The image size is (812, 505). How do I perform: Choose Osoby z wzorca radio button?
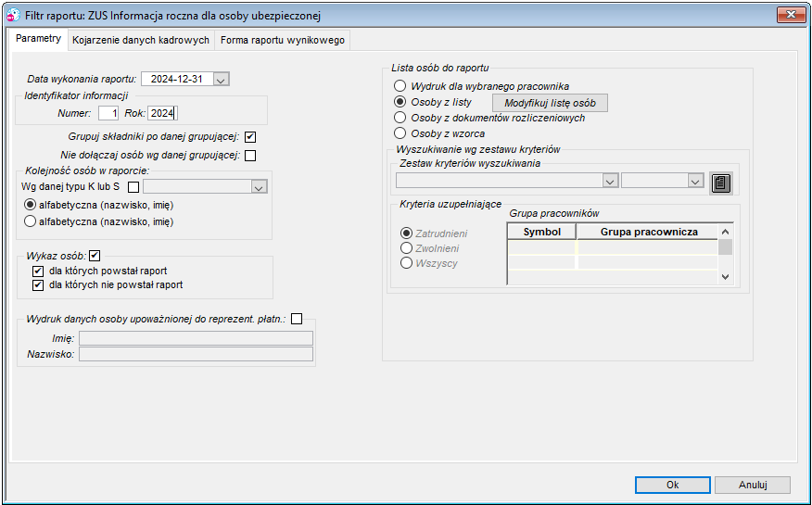point(400,133)
